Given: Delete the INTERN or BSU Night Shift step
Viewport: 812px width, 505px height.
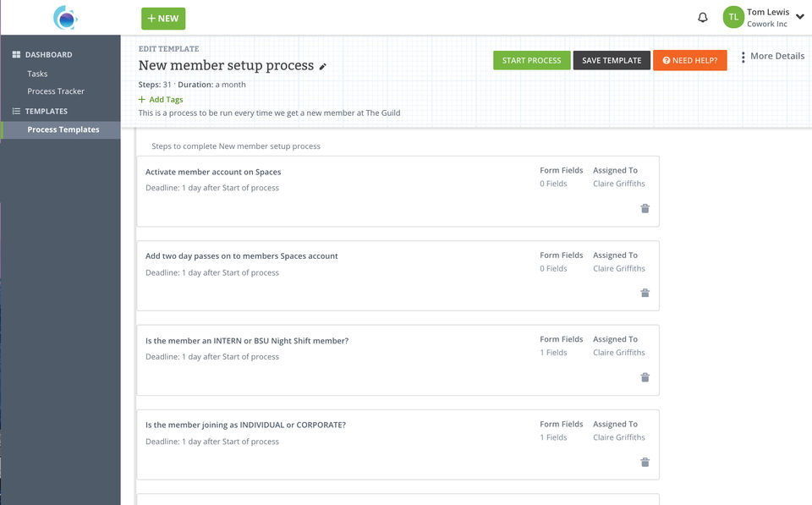Looking at the screenshot, I should 645,377.
